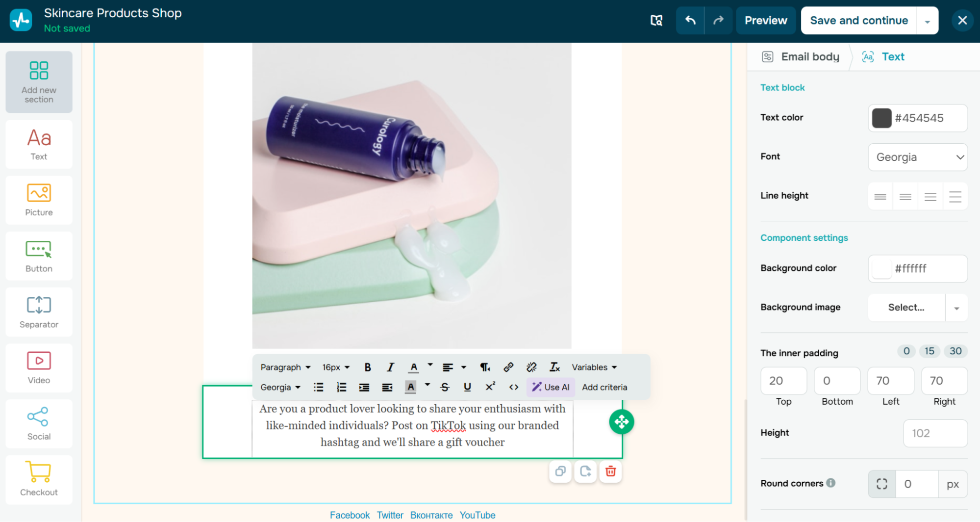980x522 pixels.
Task: Open the Font dropdown showing Georgia
Action: (x=917, y=157)
